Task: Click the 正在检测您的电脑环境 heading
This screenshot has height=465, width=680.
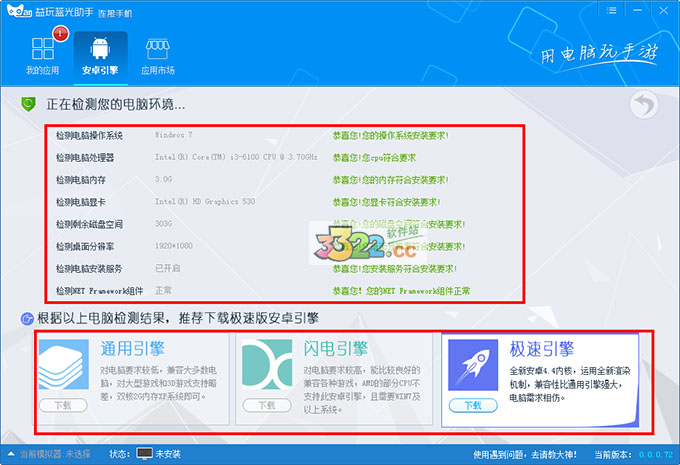Action: click(116, 104)
